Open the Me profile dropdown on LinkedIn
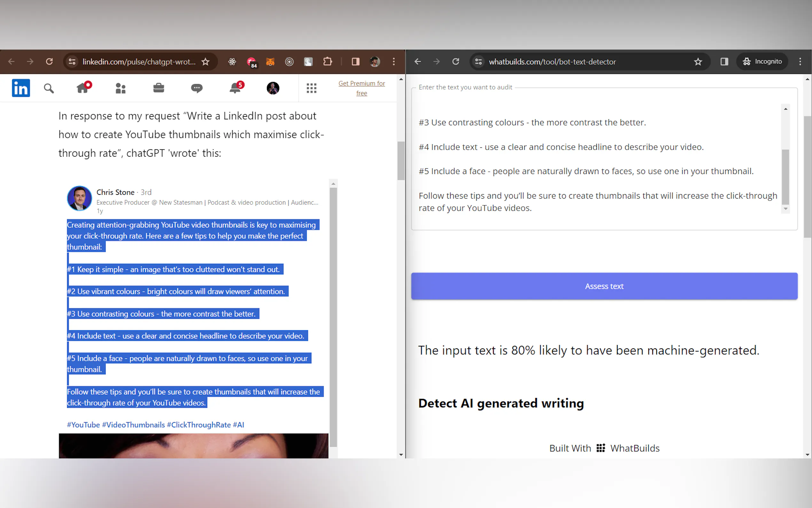 pos(273,88)
